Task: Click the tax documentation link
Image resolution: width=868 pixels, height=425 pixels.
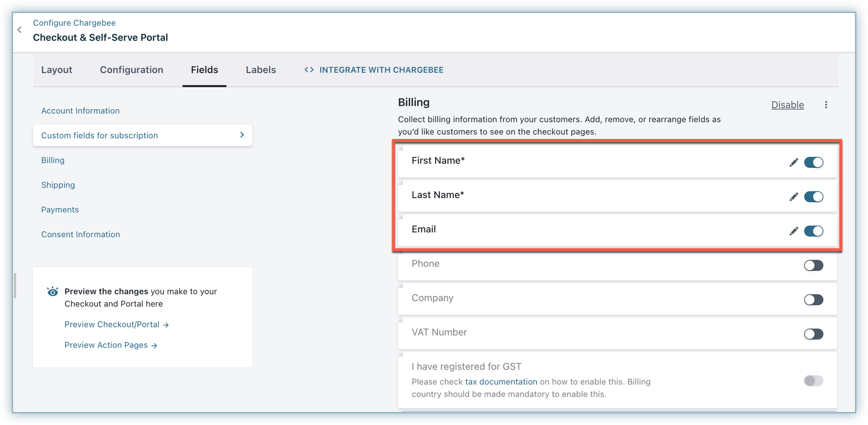Action: coord(501,382)
